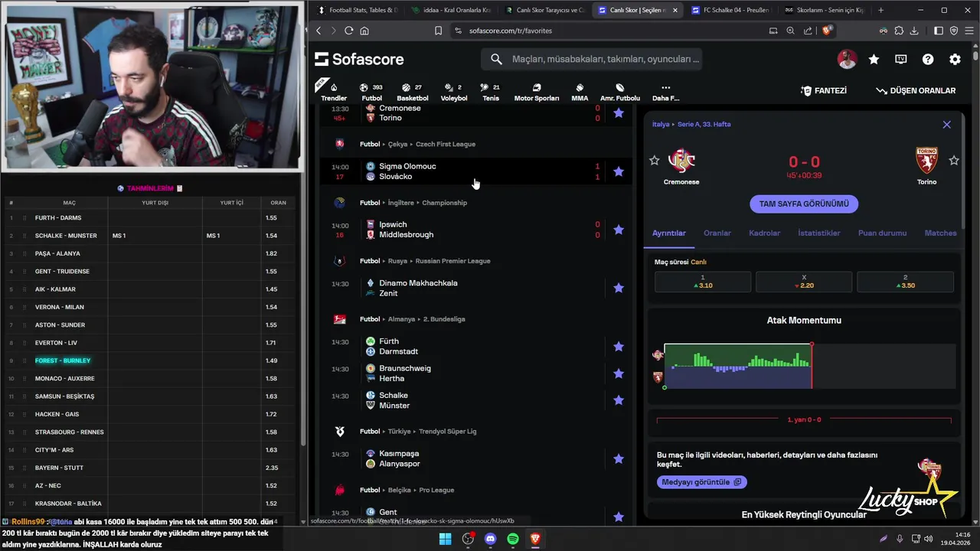Select the Voleybol sport icon
This screenshot has height=551, width=980.
click(454, 92)
